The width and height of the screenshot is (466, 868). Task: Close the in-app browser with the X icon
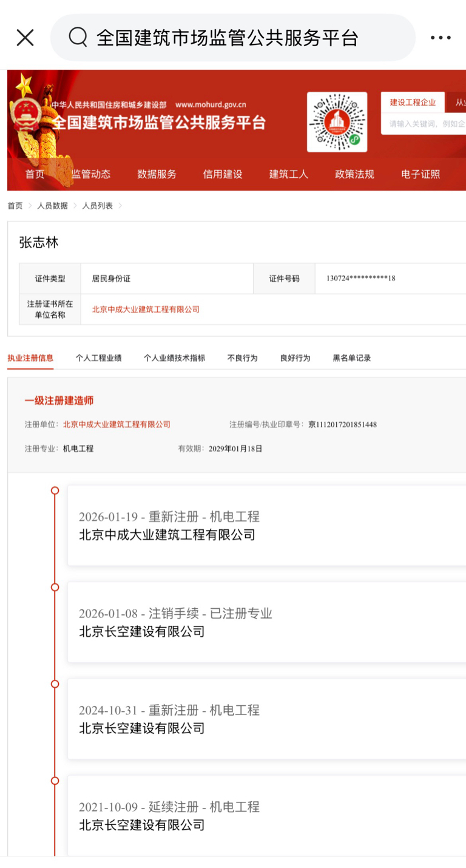(25, 38)
